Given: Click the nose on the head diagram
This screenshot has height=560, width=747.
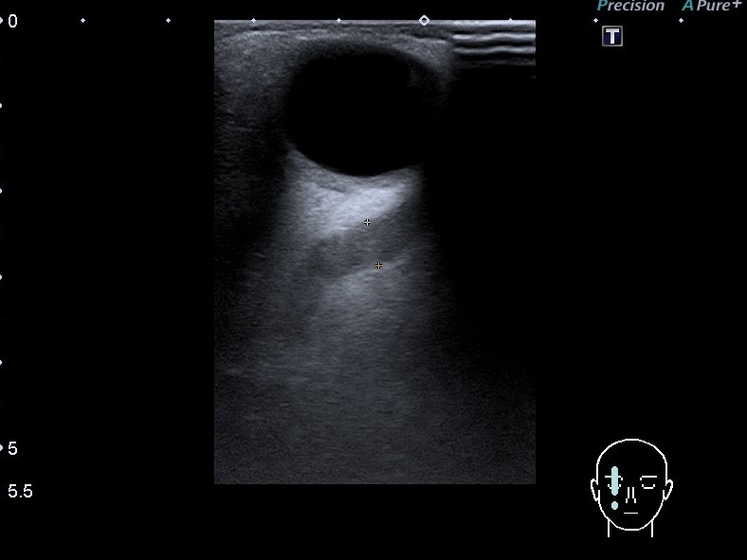Looking at the screenshot, I should tap(631, 496).
